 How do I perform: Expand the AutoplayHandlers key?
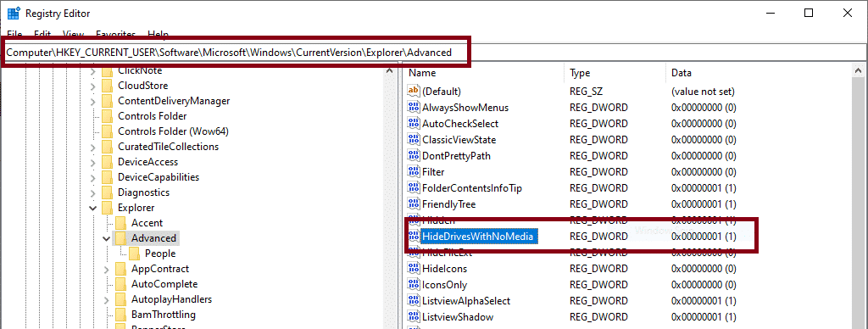(106, 299)
